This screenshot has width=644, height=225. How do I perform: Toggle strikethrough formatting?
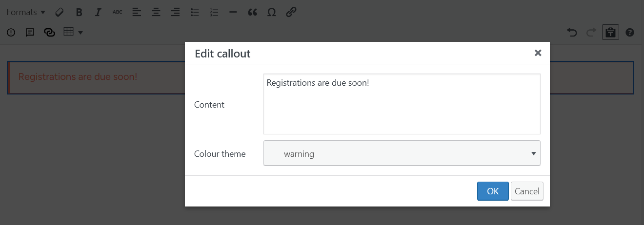point(117,13)
